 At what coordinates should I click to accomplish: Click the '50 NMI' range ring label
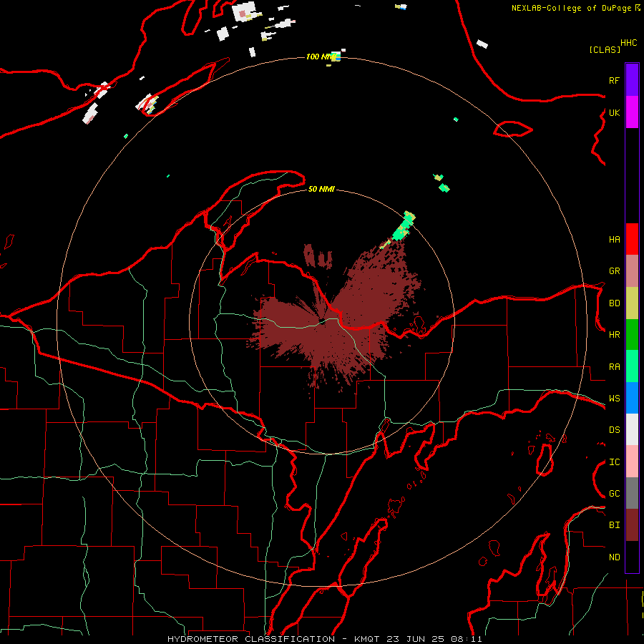click(x=321, y=189)
